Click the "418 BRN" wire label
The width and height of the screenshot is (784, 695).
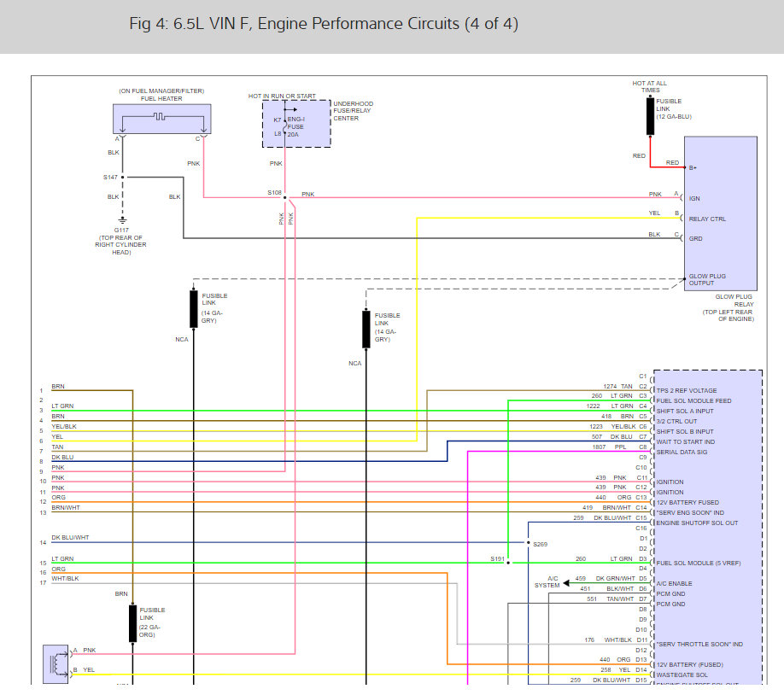(x=617, y=416)
